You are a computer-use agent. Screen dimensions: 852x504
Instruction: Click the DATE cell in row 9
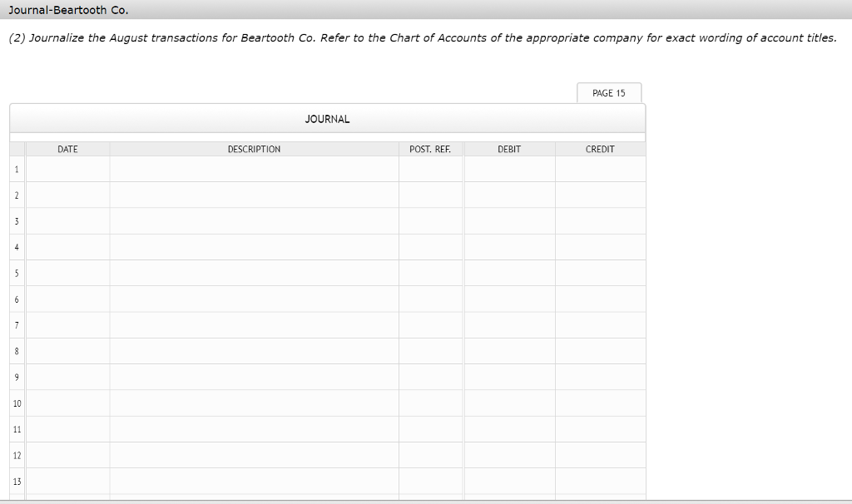pos(68,377)
